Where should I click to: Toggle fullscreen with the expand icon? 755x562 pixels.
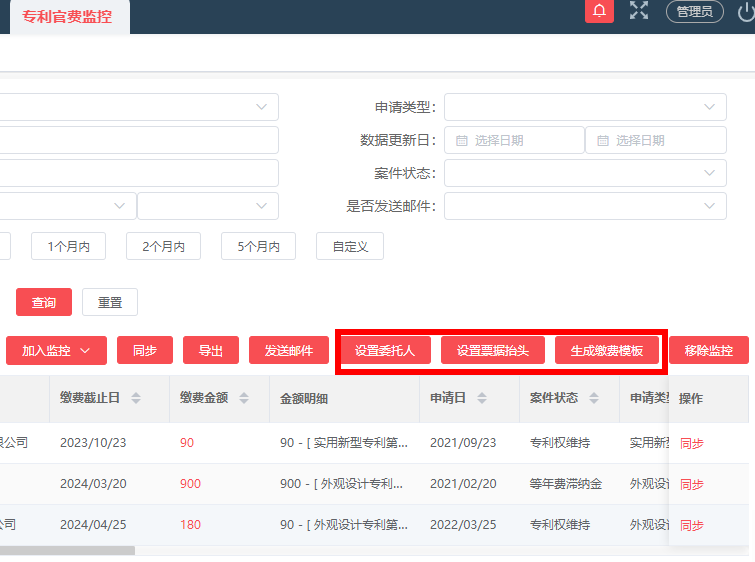click(639, 10)
